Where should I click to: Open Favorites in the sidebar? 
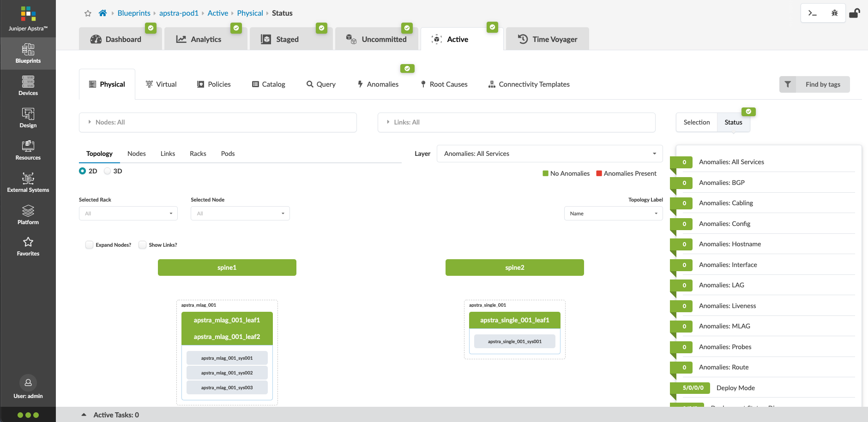28,247
